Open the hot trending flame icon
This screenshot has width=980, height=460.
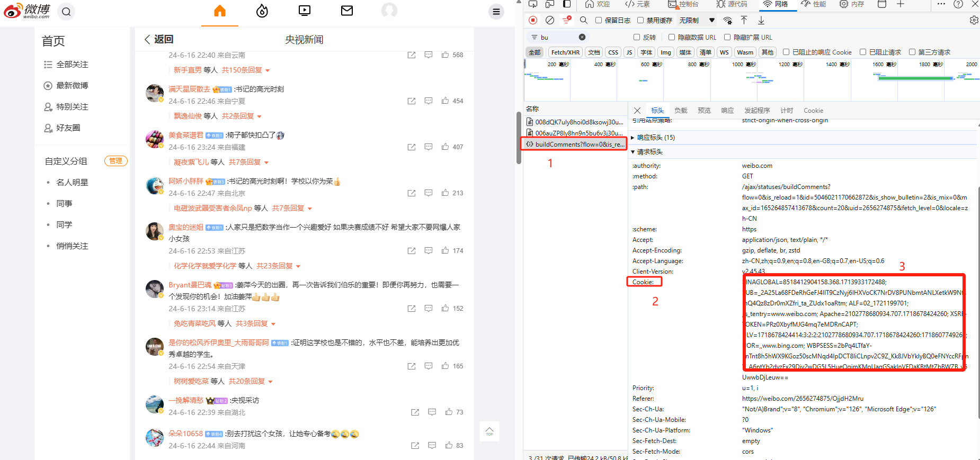click(x=262, y=11)
